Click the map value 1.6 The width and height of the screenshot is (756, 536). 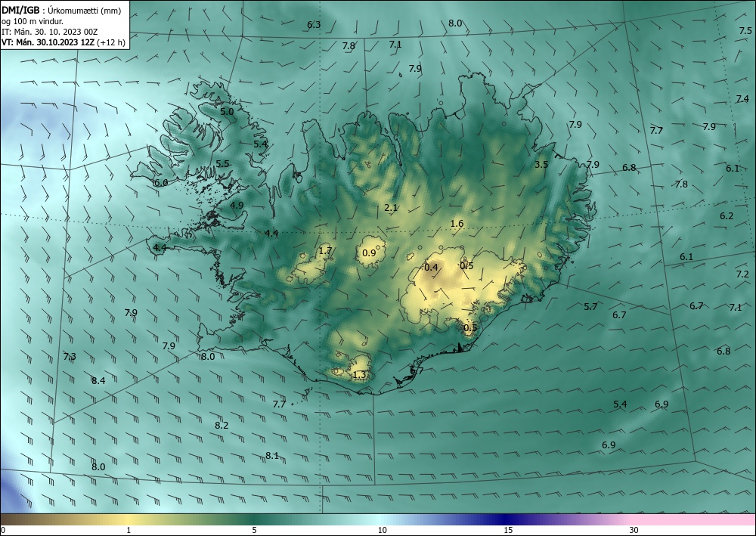[x=457, y=224]
